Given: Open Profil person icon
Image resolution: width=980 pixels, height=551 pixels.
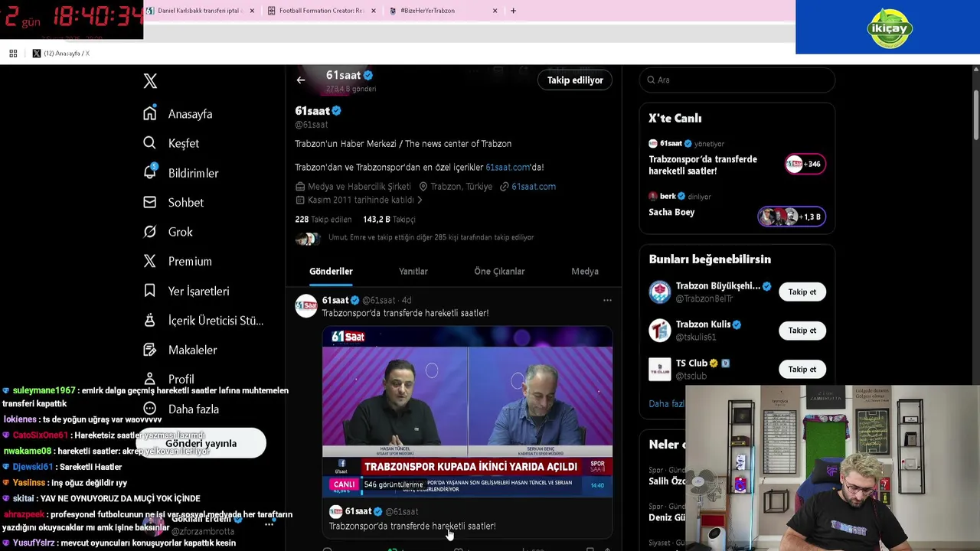Looking at the screenshot, I should pyautogui.click(x=150, y=379).
